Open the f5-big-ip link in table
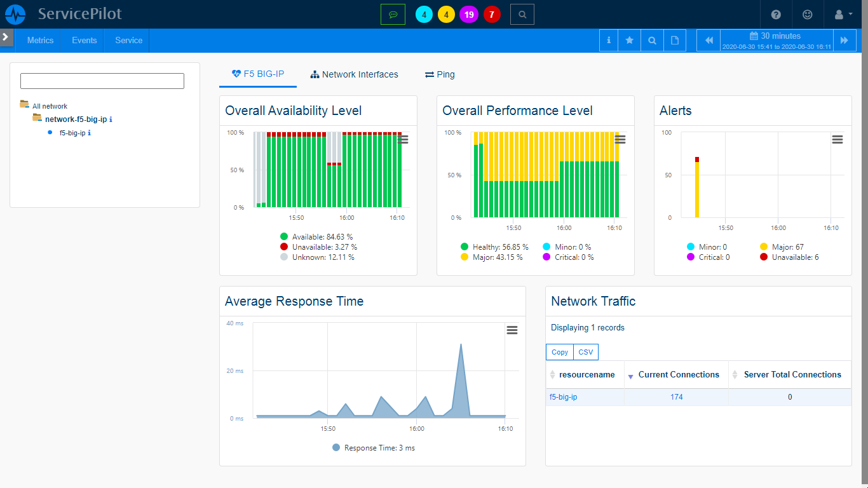Image resolution: width=868 pixels, height=488 pixels. point(563,397)
